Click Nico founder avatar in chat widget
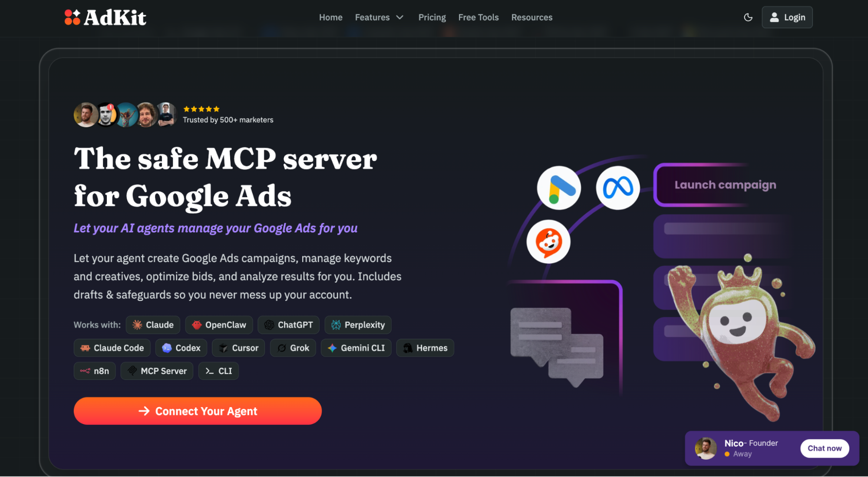 tap(706, 448)
